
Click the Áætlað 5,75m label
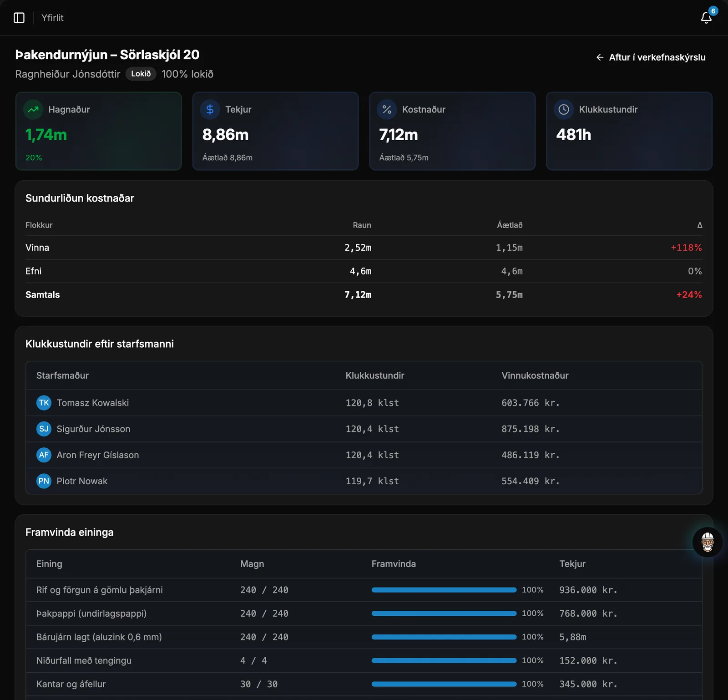click(x=404, y=157)
